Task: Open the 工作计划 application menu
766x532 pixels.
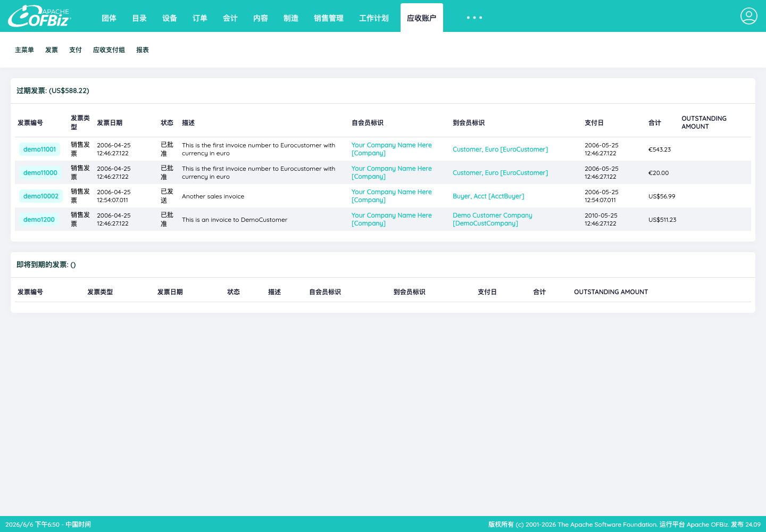Action: [374, 18]
